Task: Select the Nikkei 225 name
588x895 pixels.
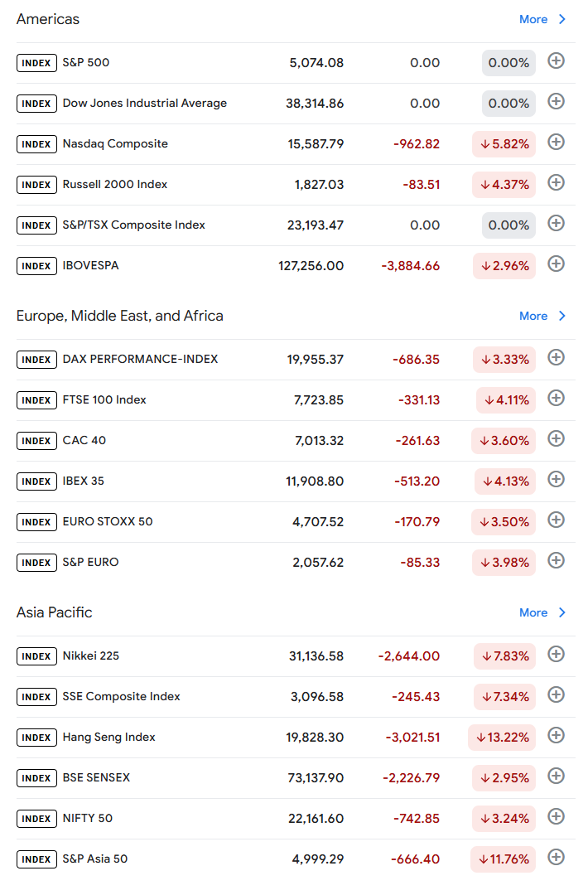Action: pyautogui.click(x=90, y=656)
